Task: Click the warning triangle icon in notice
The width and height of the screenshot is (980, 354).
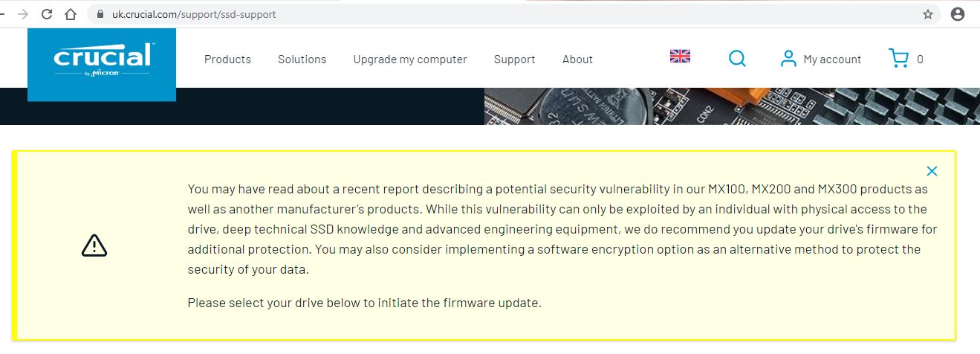Action: coord(94,245)
